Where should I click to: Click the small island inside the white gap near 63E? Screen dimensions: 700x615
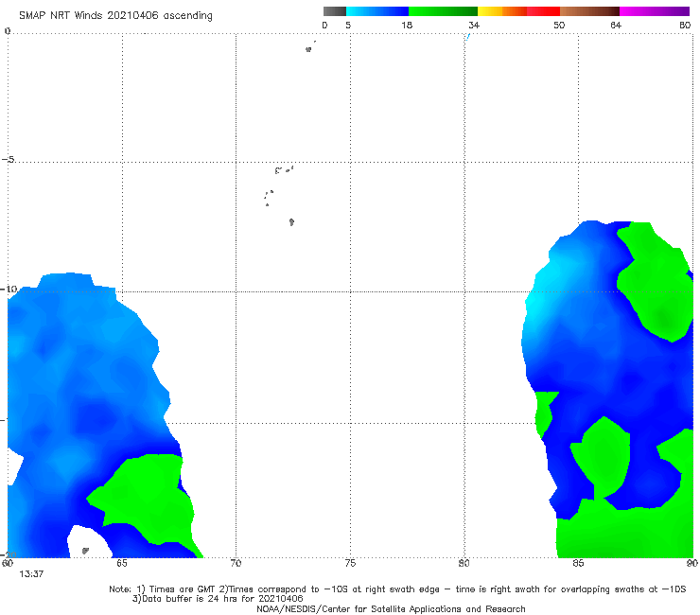tap(85, 551)
